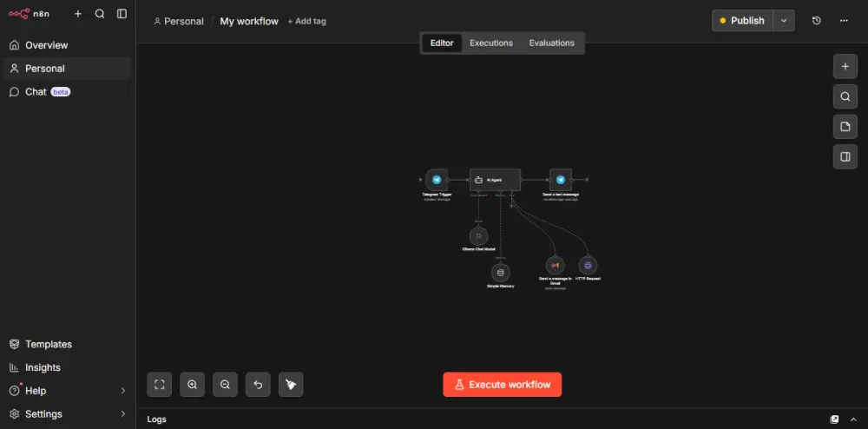Select the Telegram Trigger node
The image size is (868, 429).
click(x=437, y=180)
